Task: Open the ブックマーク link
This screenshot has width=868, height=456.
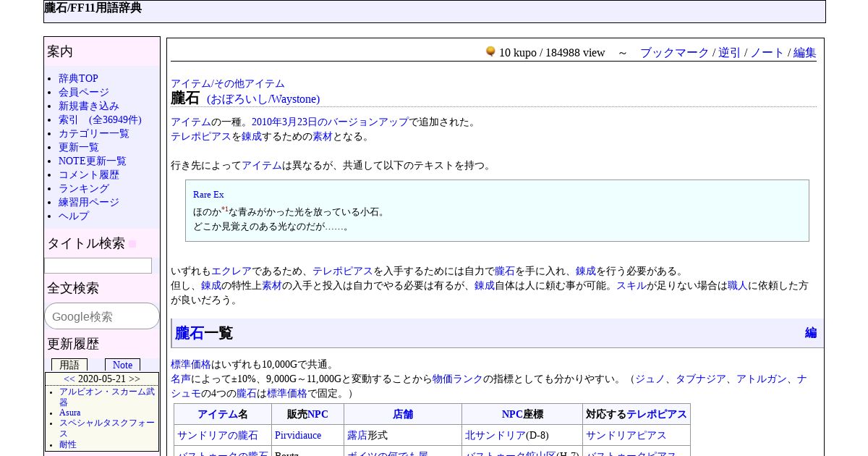Action: pyautogui.click(x=674, y=53)
